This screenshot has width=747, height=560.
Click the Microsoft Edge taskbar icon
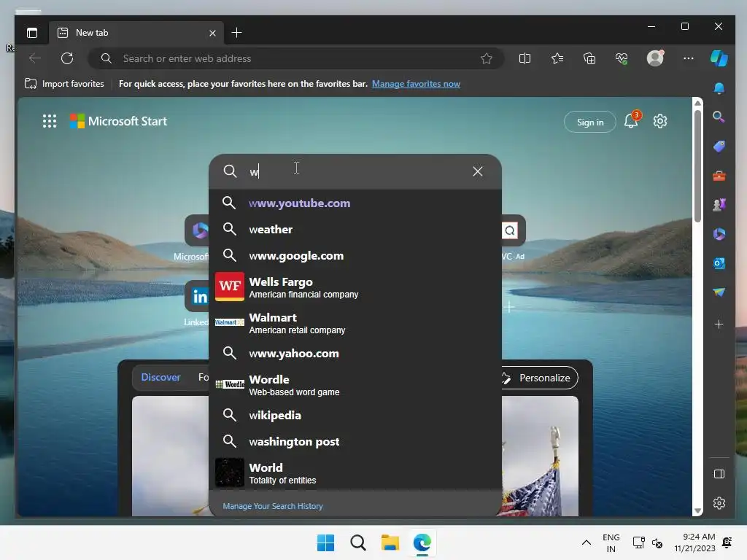tap(422, 542)
